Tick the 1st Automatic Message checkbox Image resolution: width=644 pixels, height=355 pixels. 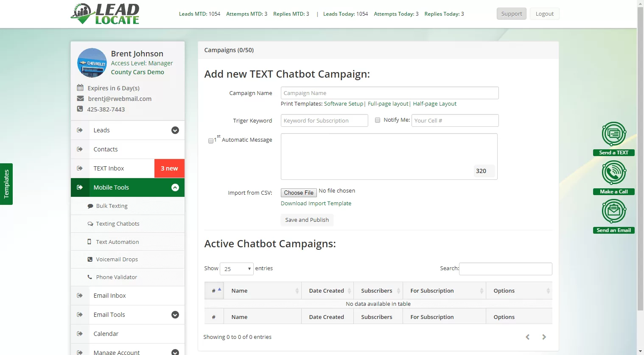point(211,141)
